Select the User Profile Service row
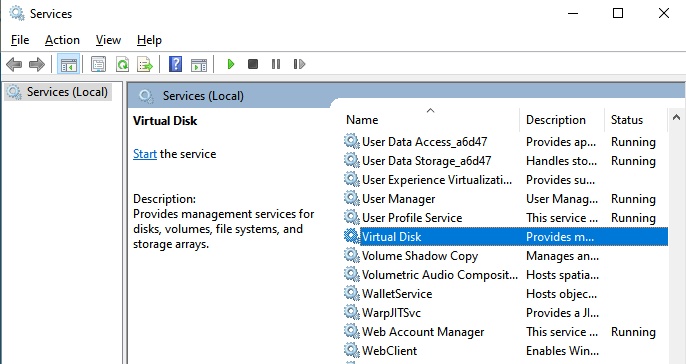Screen dimensions: 686x364 click(505, 218)
